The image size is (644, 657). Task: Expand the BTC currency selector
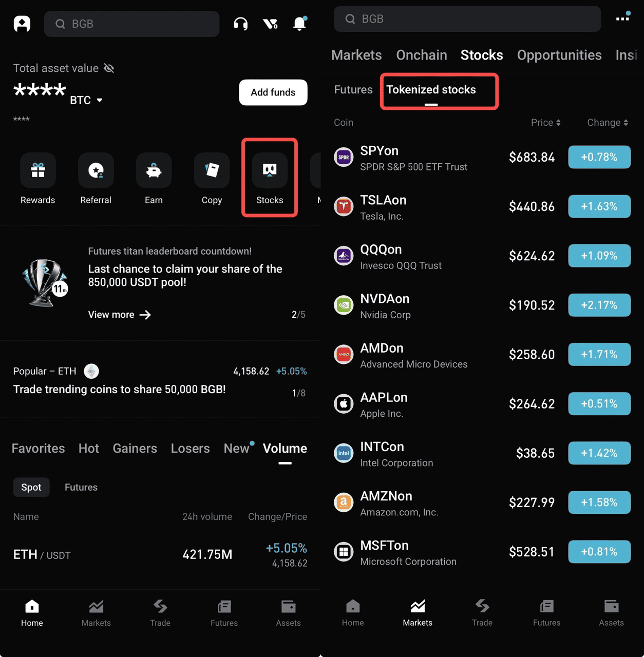[86, 100]
